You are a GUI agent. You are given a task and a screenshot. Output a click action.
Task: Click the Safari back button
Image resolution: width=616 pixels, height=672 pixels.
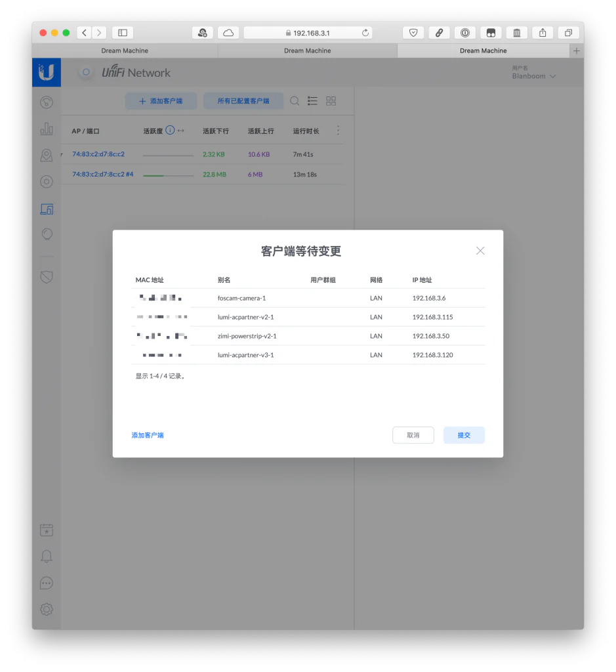click(85, 33)
